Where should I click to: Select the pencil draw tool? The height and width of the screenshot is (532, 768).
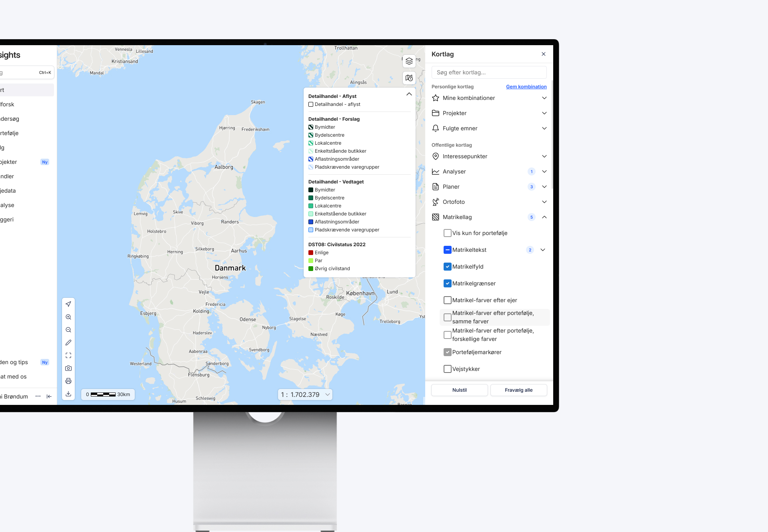click(x=68, y=343)
